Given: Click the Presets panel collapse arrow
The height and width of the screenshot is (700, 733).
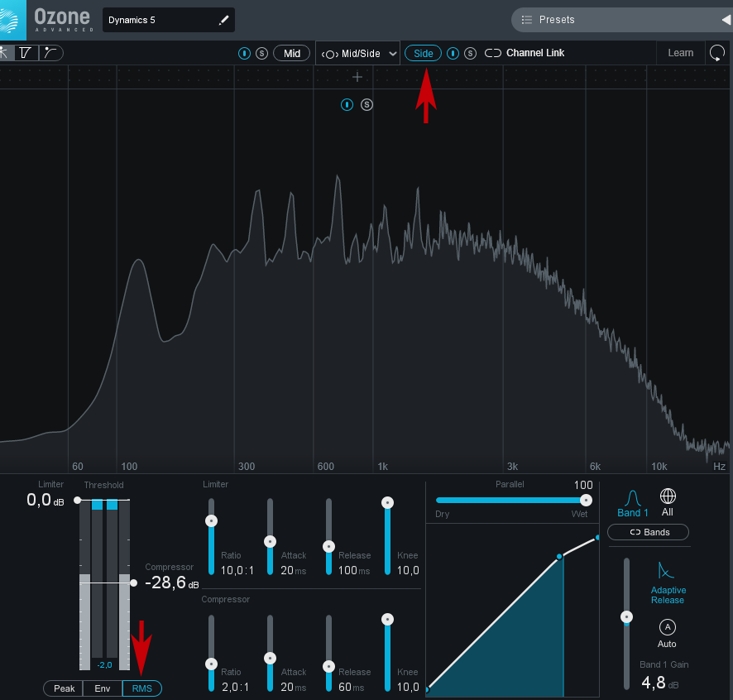Looking at the screenshot, I should (x=726, y=20).
